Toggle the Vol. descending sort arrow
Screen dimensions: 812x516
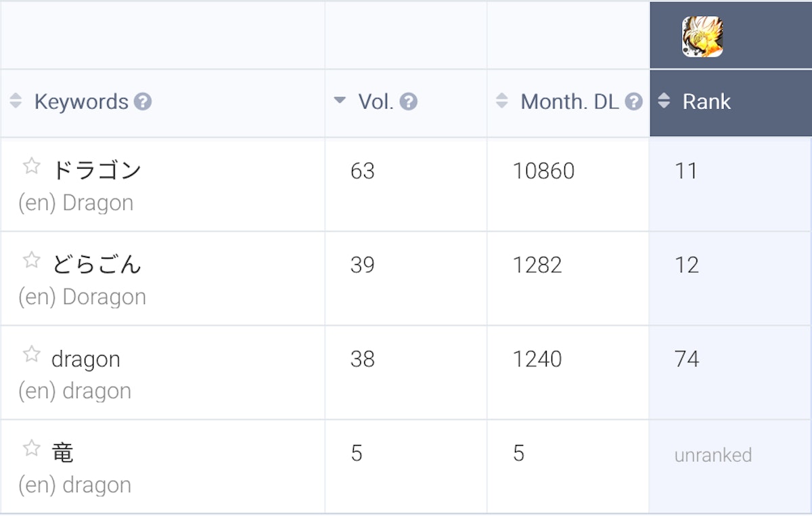click(340, 102)
